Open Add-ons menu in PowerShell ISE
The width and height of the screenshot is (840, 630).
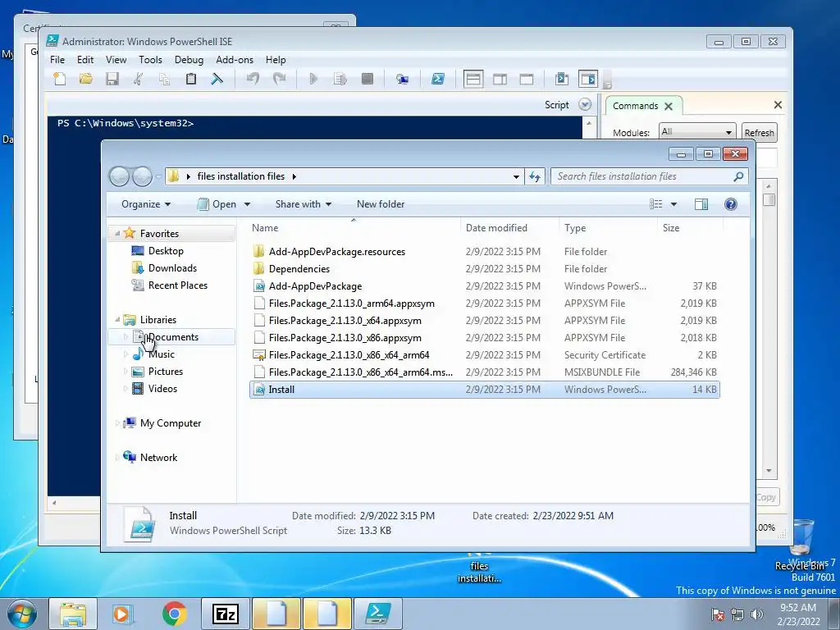click(x=235, y=60)
